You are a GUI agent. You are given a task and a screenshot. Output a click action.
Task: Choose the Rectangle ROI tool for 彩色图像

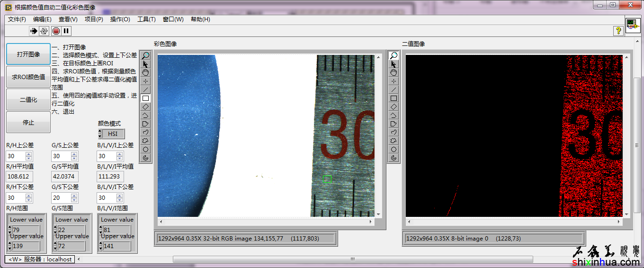(x=146, y=98)
